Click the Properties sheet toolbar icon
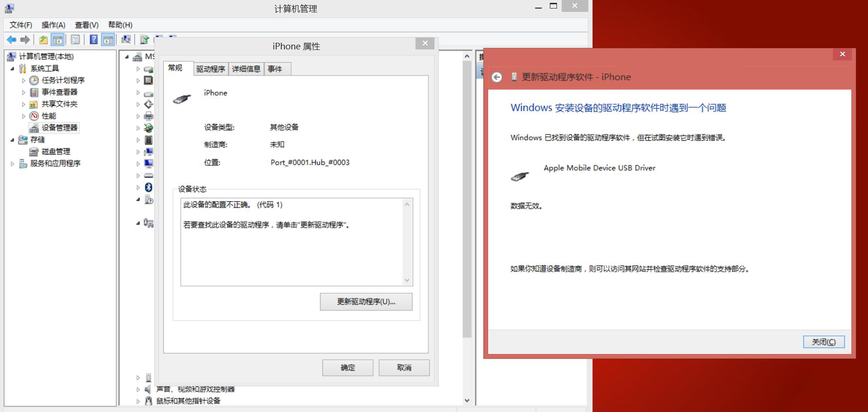The width and height of the screenshot is (868, 412). point(75,40)
